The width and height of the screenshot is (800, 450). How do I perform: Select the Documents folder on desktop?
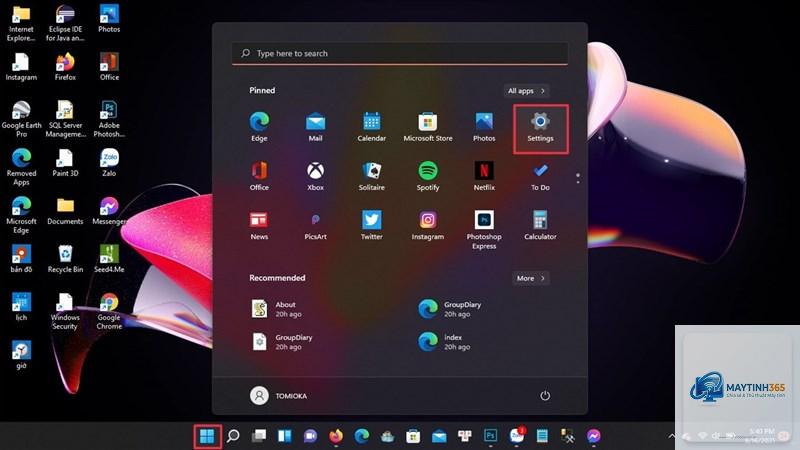click(x=65, y=211)
